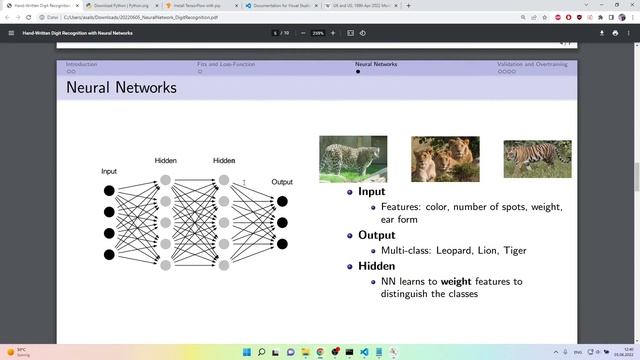Click the leopard image

pos(353,159)
